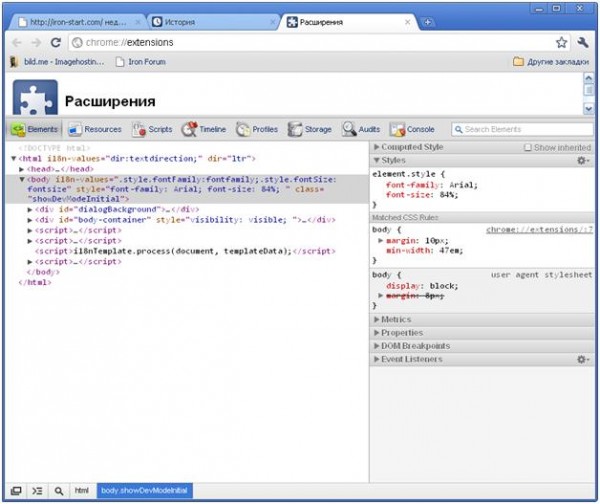Switch to the История tab

(213, 22)
